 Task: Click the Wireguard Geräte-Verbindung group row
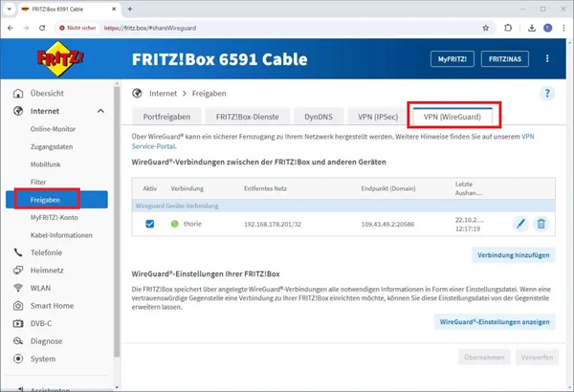click(343, 206)
